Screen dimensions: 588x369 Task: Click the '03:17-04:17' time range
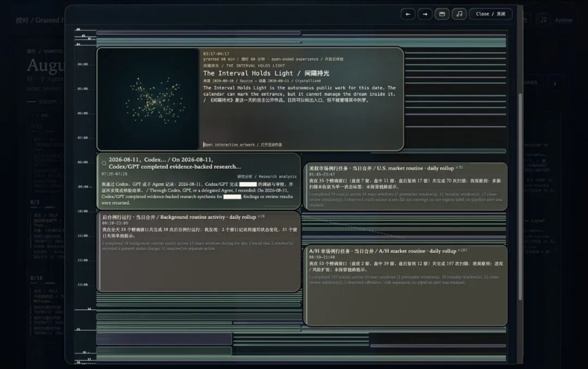(216, 54)
